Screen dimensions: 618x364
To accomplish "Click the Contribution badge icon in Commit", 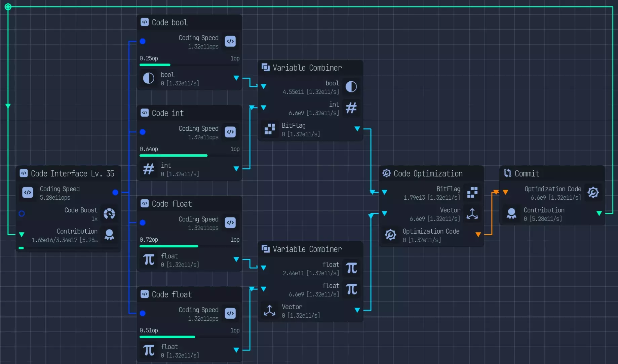I will click(512, 214).
